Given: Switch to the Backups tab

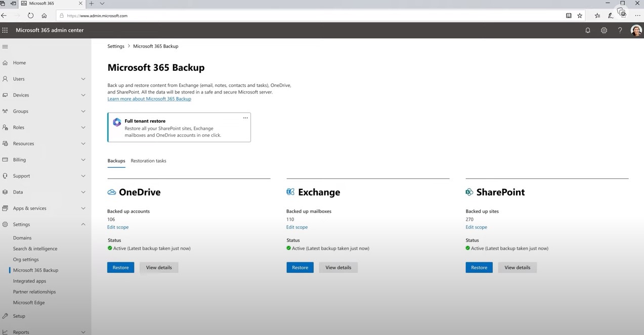Looking at the screenshot, I should [x=116, y=161].
